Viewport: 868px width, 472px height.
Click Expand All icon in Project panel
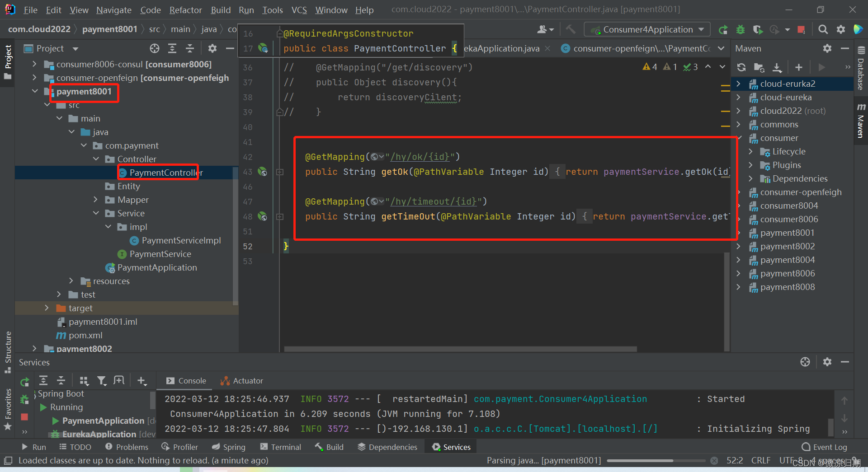172,48
